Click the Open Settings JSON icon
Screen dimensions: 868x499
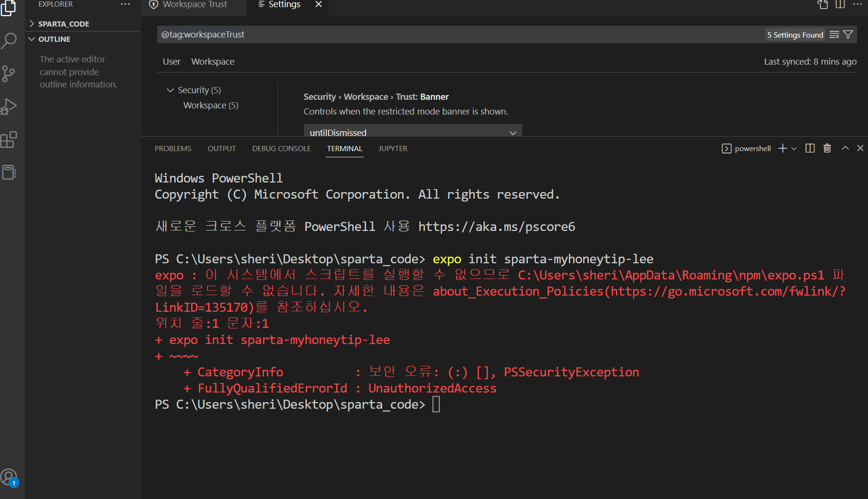pos(823,4)
